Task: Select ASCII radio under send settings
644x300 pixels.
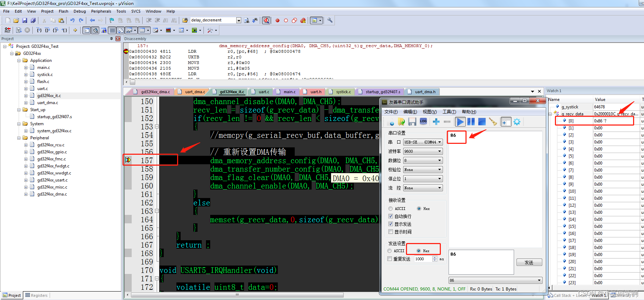Action: coord(389,251)
